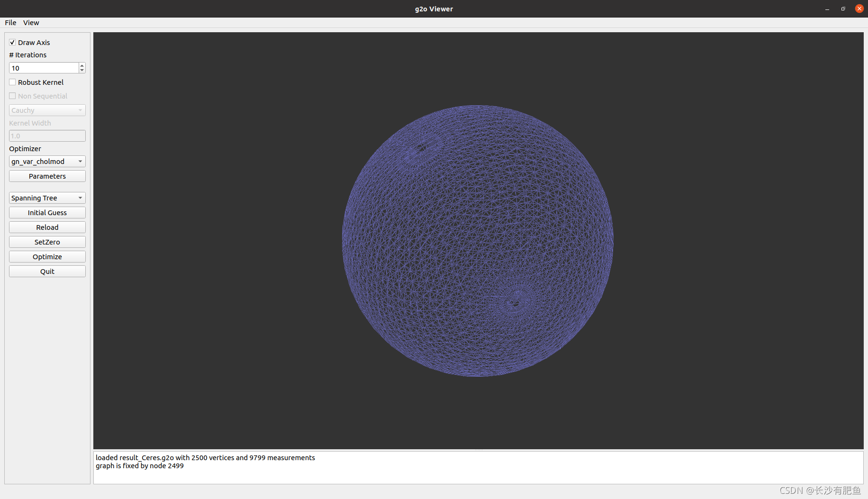This screenshot has height=499, width=868.
Task: Minimize the g2o Viewer window
Action: pyautogui.click(x=827, y=9)
